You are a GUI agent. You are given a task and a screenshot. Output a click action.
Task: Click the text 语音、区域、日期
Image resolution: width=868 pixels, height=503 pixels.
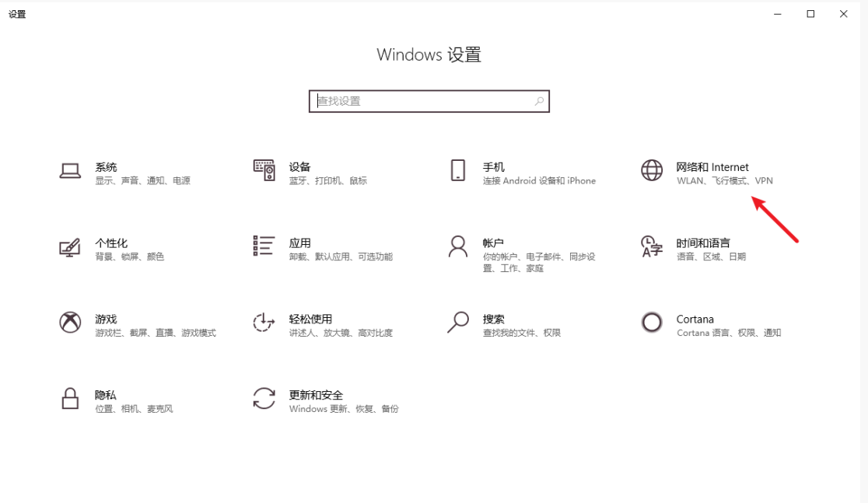711,257
